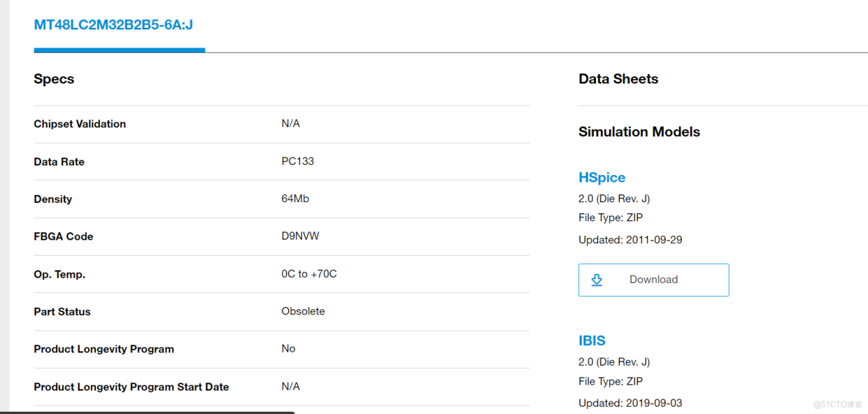Image resolution: width=868 pixels, height=414 pixels.
Task: Click the 51CTO watermark logo
Action: click(838, 404)
